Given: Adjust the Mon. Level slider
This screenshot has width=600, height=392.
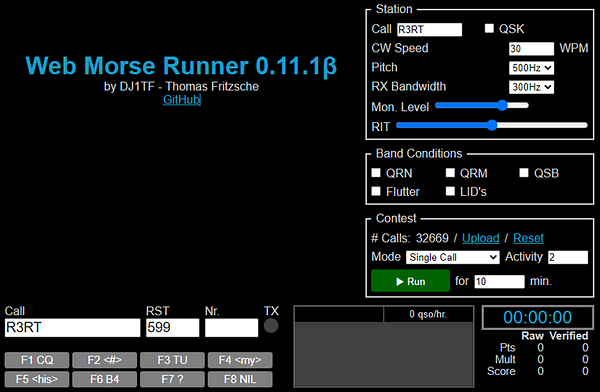Looking at the screenshot, I should click(482, 105).
